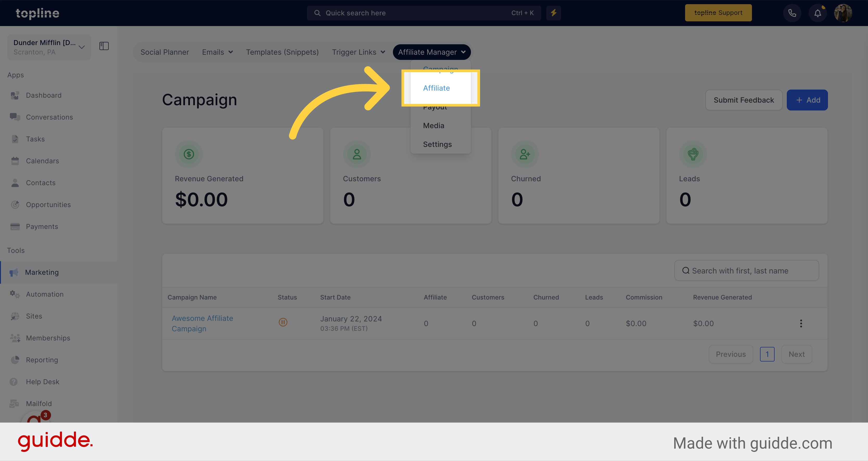Click the Revenue Generated dollar icon
Image resolution: width=868 pixels, height=461 pixels.
[189, 154]
